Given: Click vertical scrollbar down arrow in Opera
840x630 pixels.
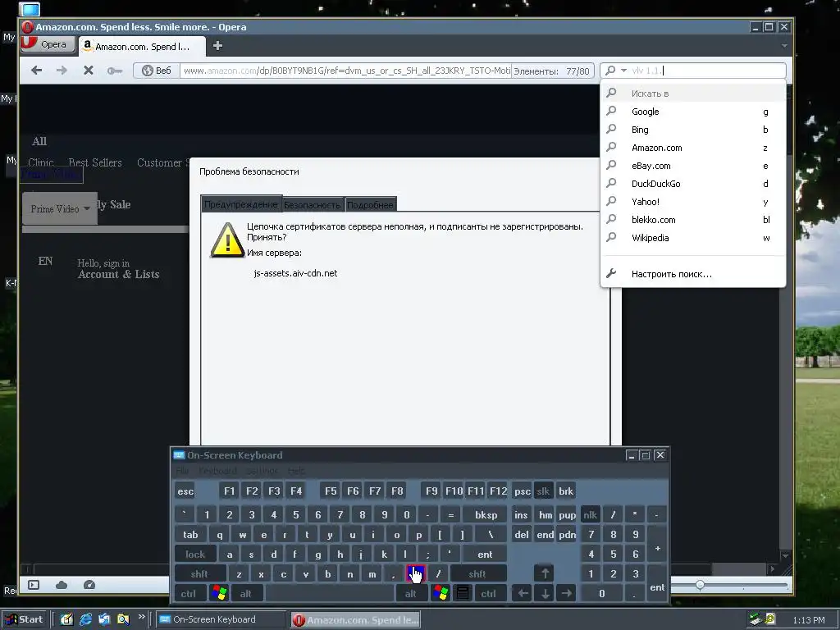Looking at the screenshot, I should pos(785,555).
